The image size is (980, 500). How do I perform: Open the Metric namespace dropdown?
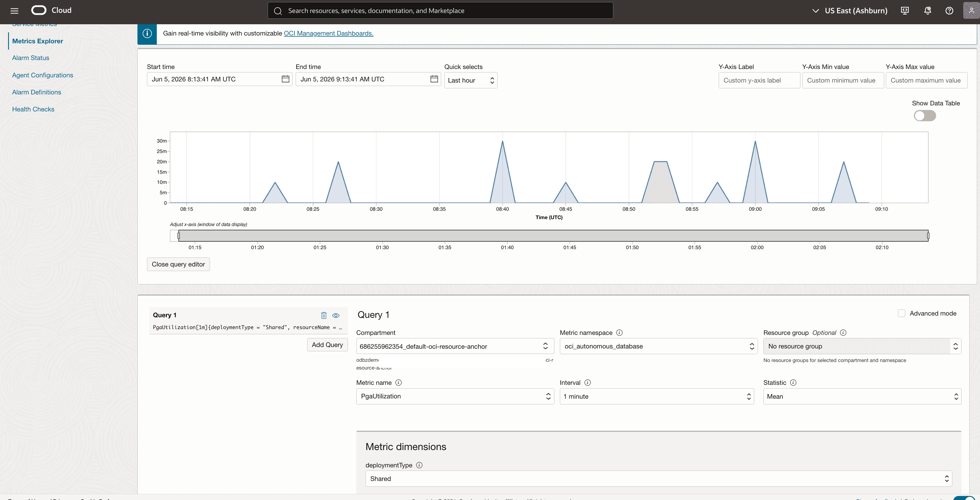(659, 346)
